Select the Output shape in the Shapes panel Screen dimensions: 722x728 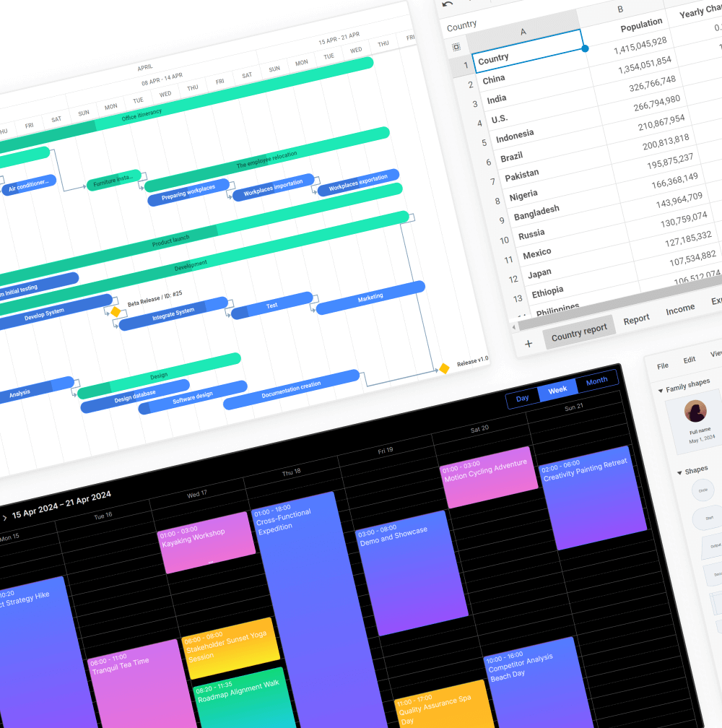(x=713, y=546)
